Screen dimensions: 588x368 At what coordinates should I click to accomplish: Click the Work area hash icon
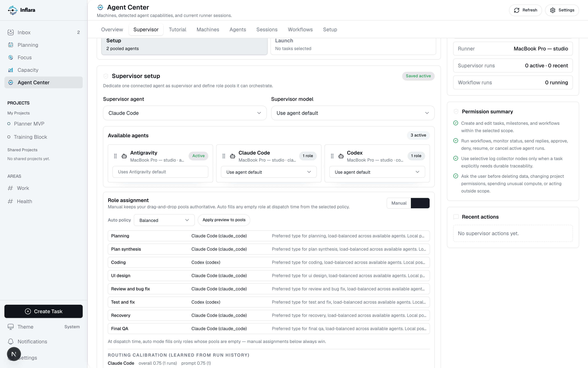point(10,188)
